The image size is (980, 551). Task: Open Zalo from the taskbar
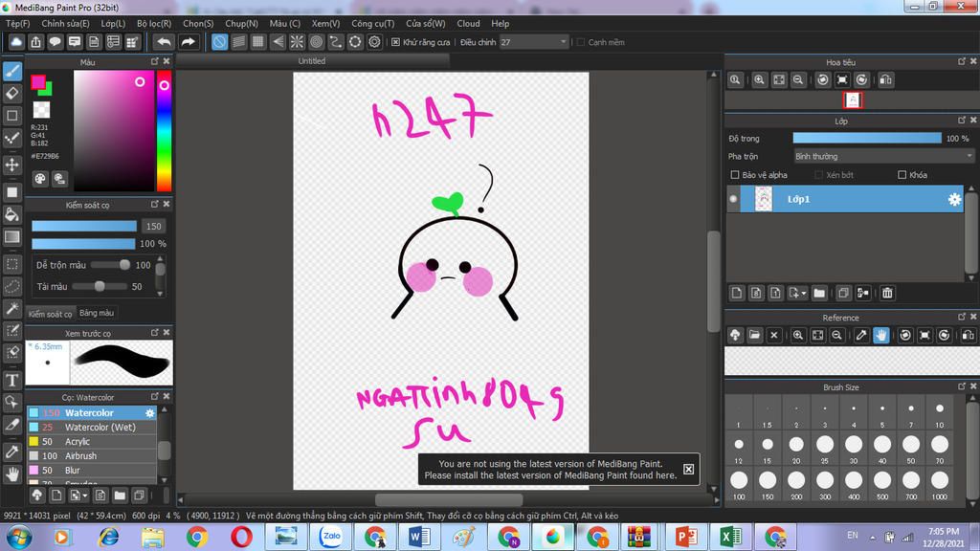330,537
